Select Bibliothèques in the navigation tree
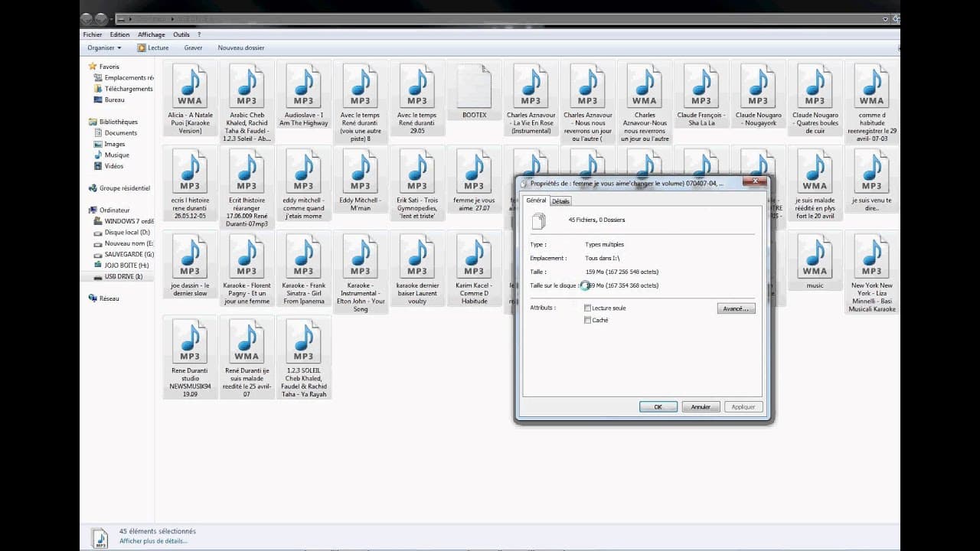 coord(118,122)
